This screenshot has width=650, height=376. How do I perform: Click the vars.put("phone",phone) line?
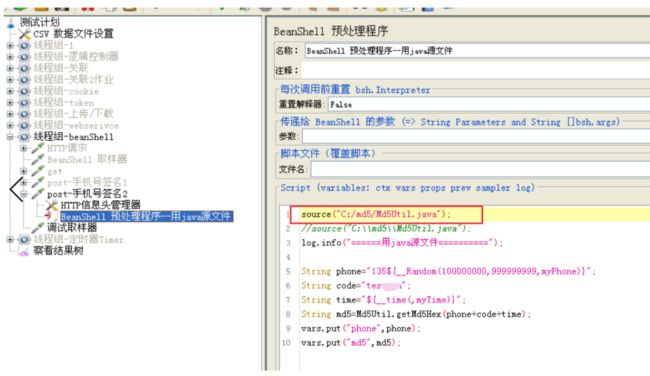(361, 329)
